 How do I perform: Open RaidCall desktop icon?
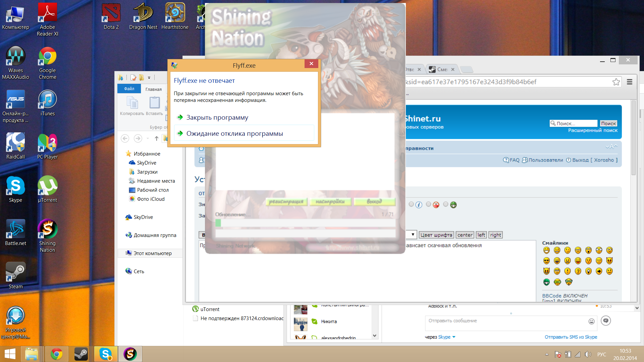(x=15, y=146)
